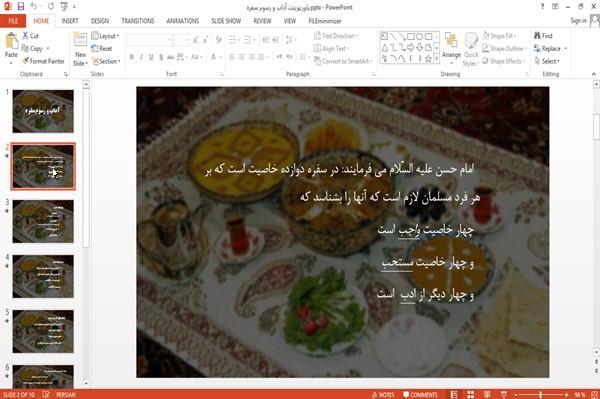The width and height of the screenshot is (600, 399).
Task: Toggle Center paragraph alignment
Action: 242,57
